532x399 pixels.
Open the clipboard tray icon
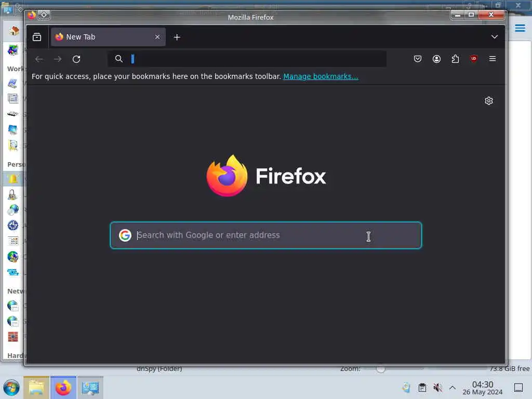[x=422, y=388]
